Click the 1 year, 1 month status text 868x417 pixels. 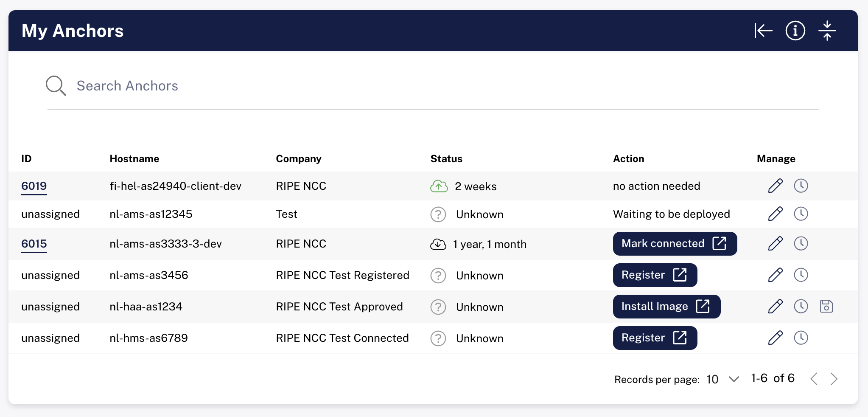[x=490, y=244]
